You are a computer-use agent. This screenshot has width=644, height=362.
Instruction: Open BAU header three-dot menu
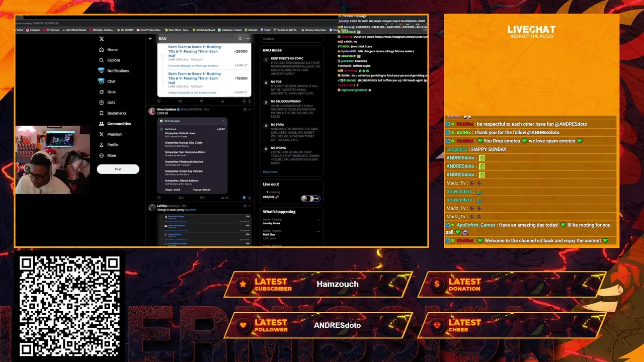(248, 39)
